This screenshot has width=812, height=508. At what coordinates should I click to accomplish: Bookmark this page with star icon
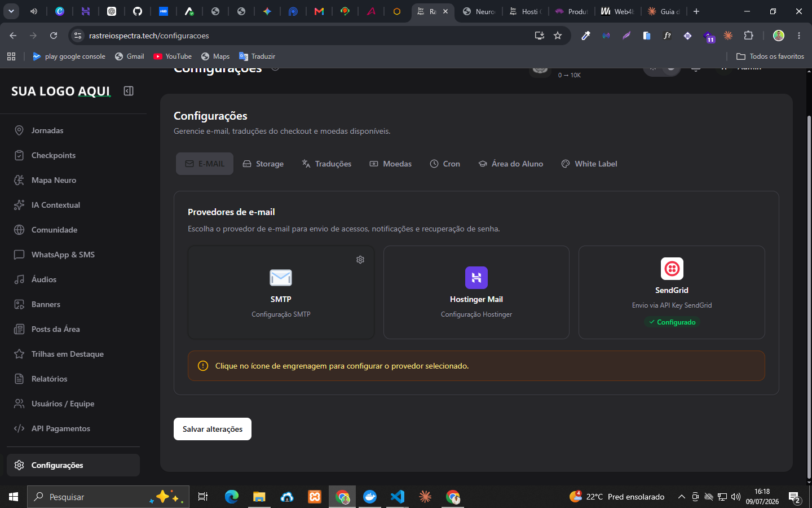point(558,36)
